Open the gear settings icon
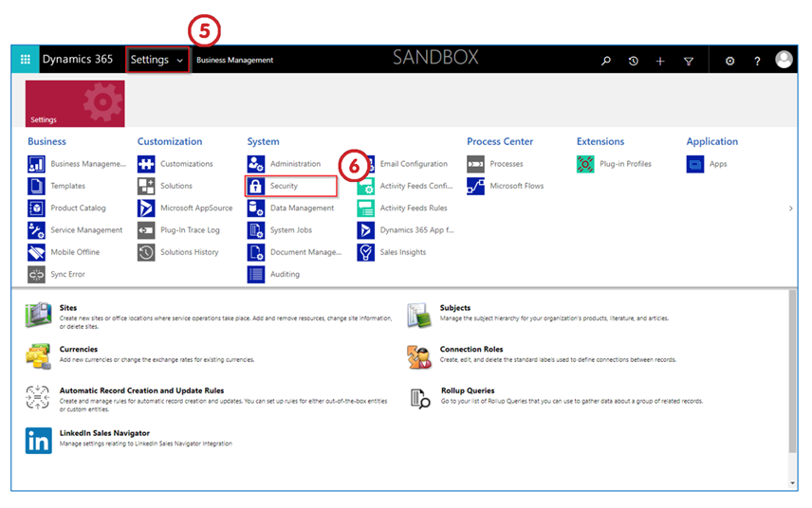This screenshot has width=812, height=508. point(729,61)
